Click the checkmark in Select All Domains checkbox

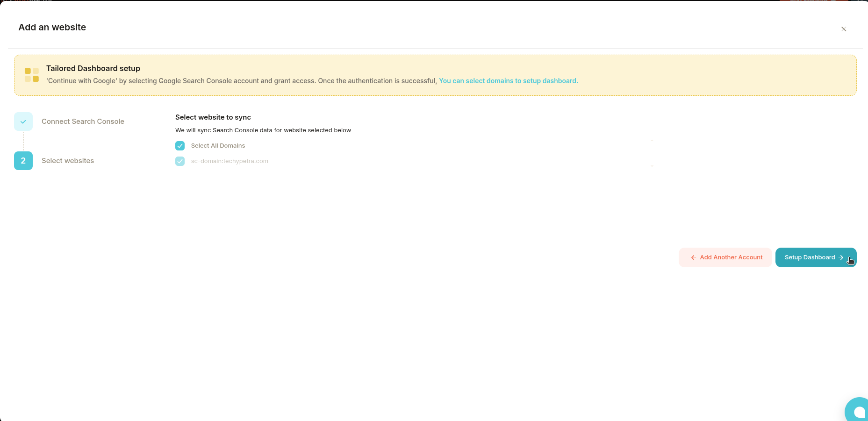click(x=180, y=145)
